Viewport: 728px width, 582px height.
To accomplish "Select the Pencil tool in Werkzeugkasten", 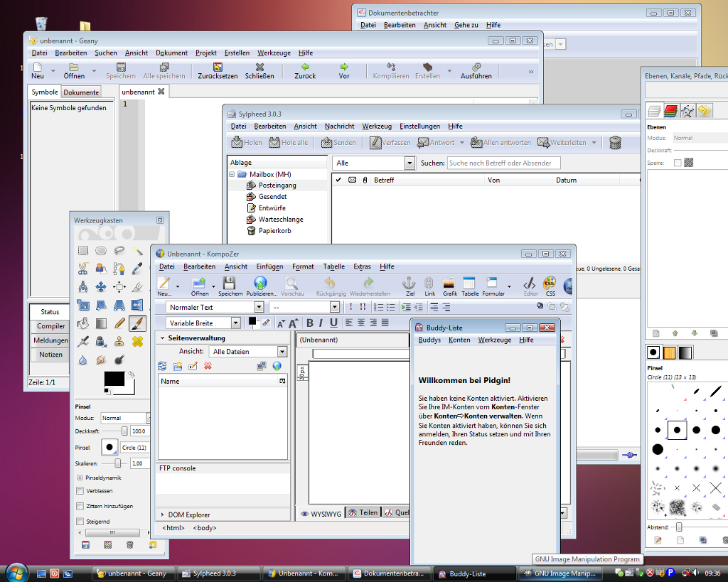I will pos(119,324).
